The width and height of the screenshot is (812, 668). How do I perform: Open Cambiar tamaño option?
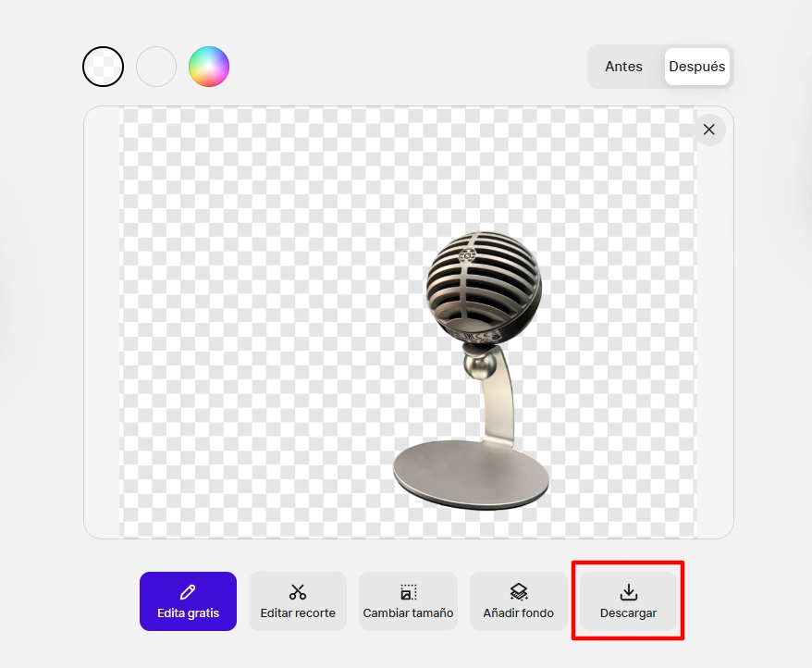point(408,601)
